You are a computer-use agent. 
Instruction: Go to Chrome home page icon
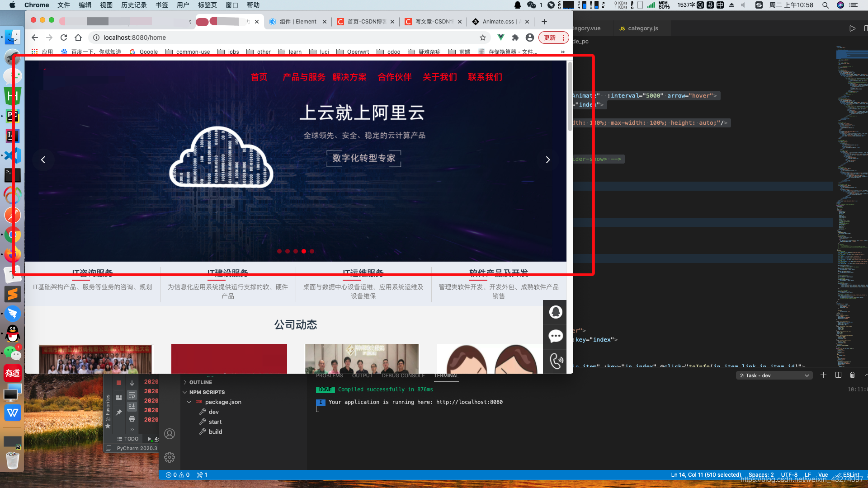pos(78,38)
